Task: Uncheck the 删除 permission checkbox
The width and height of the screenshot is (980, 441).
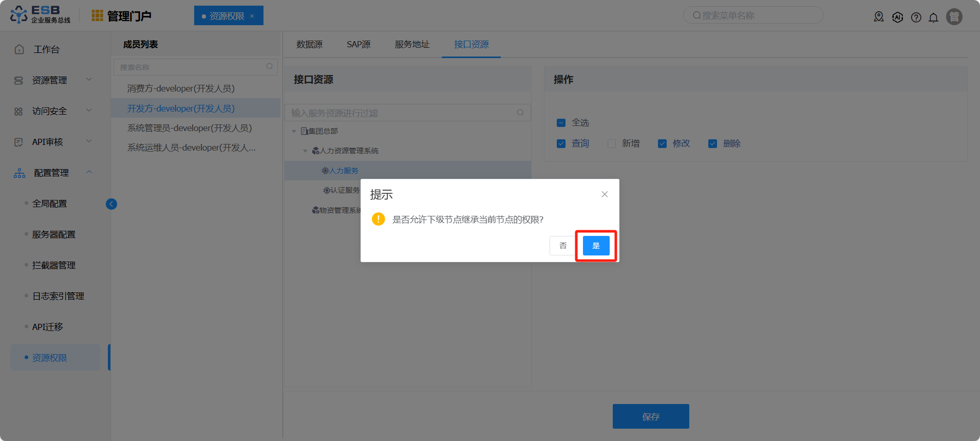Action: (x=712, y=144)
